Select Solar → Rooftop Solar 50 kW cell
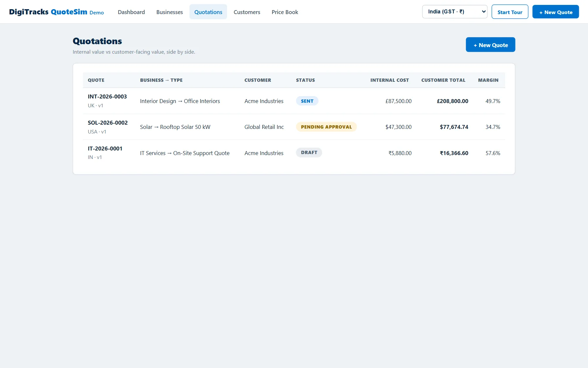Image resolution: width=588 pixels, height=368 pixels. click(175, 127)
